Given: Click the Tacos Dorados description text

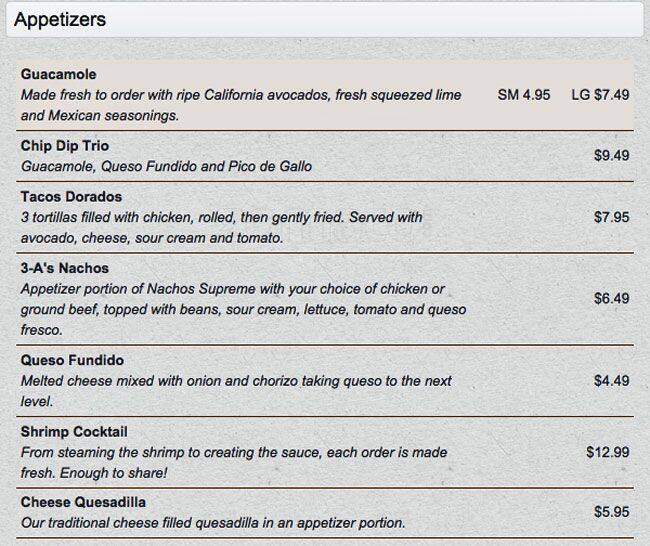Looking at the screenshot, I should [222, 228].
